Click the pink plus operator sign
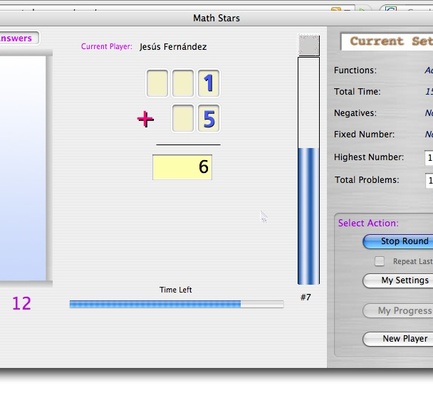This screenshot has height=400, width=433. point(146,119)
